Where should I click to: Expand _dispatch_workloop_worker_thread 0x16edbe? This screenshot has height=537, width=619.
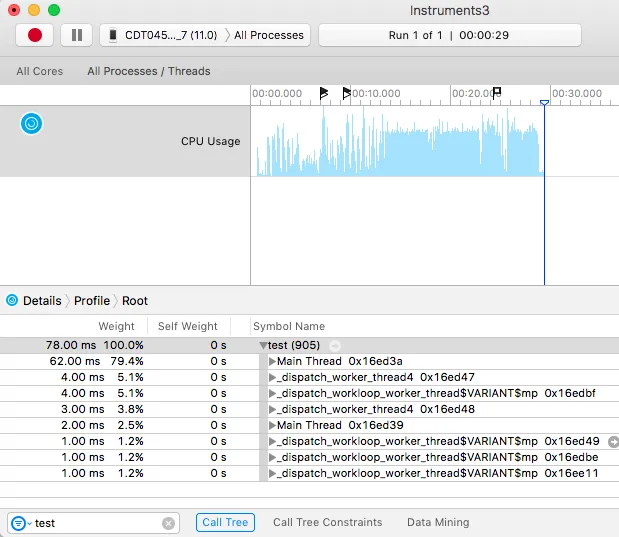tap(272, 457)
